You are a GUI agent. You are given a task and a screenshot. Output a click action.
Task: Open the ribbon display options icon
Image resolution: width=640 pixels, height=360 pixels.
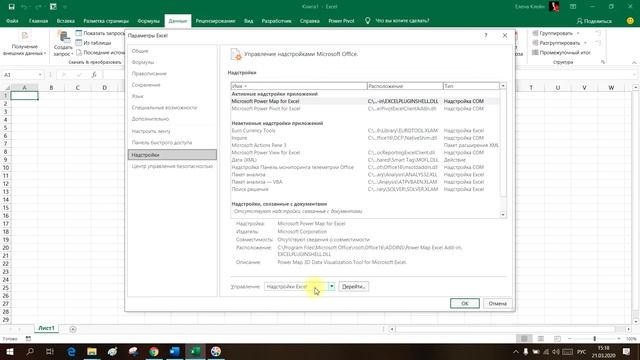[573, 7]
